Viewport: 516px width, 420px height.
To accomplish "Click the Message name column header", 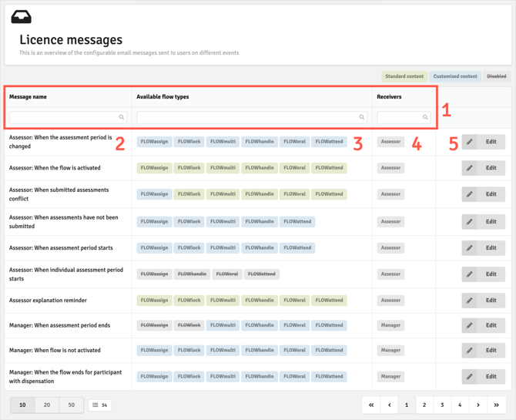I will [28, 97].
